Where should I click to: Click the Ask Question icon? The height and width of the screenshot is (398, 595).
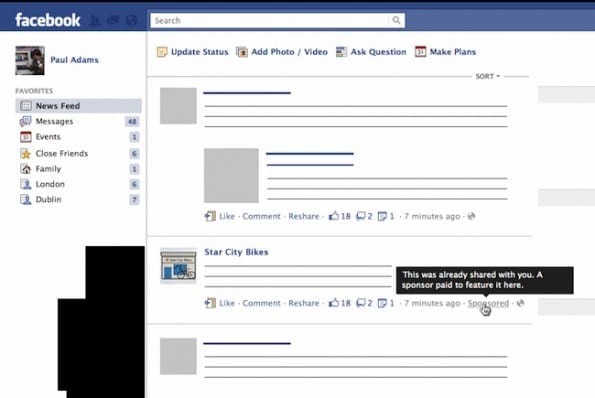(x=341, y=52)
